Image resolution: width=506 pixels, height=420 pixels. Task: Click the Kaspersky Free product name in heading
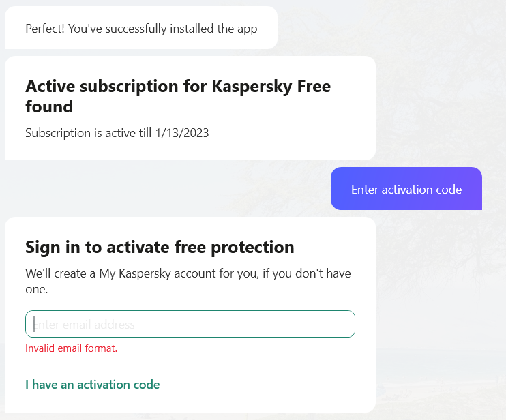click(271, 87)
